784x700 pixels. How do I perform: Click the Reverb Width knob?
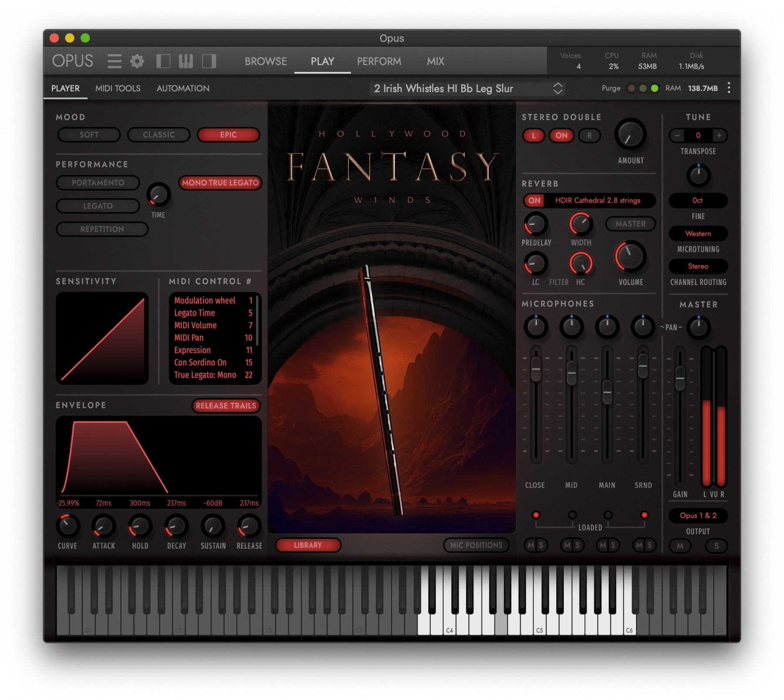coord(581,224)
